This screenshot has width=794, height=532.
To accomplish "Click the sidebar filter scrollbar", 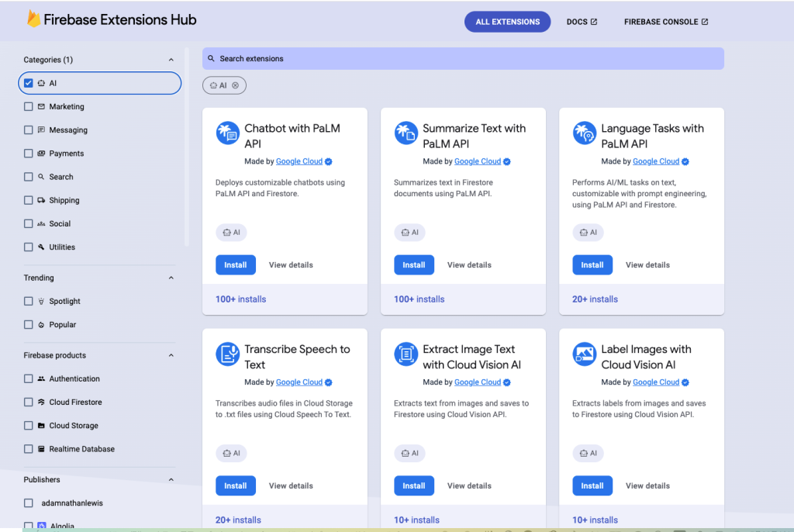I will pos(186,147).
